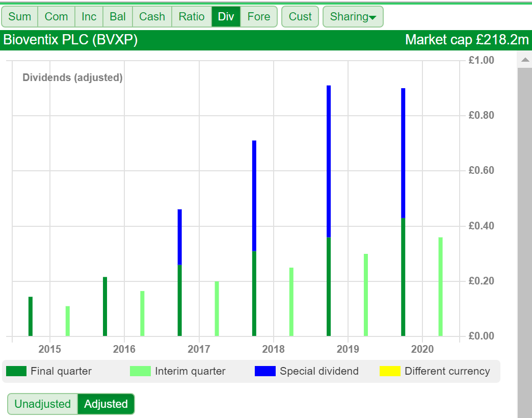This screenshot has height=418, width=532.
Task: Click the blue special dividend bar before 2017
Action: pos(180,237)
